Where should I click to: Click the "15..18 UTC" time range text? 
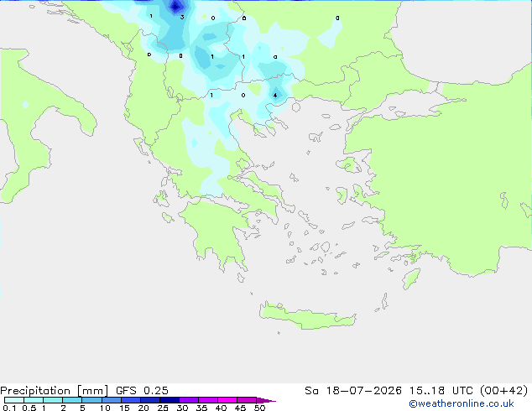coord(441,391)
